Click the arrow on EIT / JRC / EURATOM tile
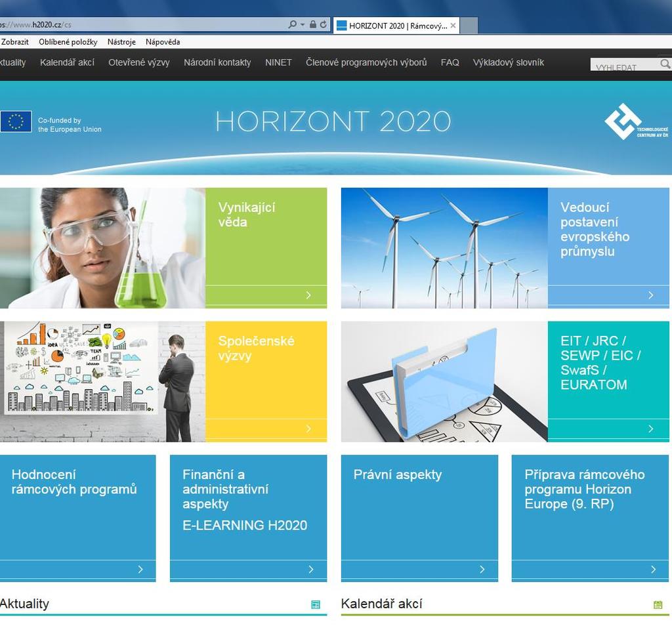The height and width of the screenshot is (626, 672). pyautogui.click(x=651, y=429)
